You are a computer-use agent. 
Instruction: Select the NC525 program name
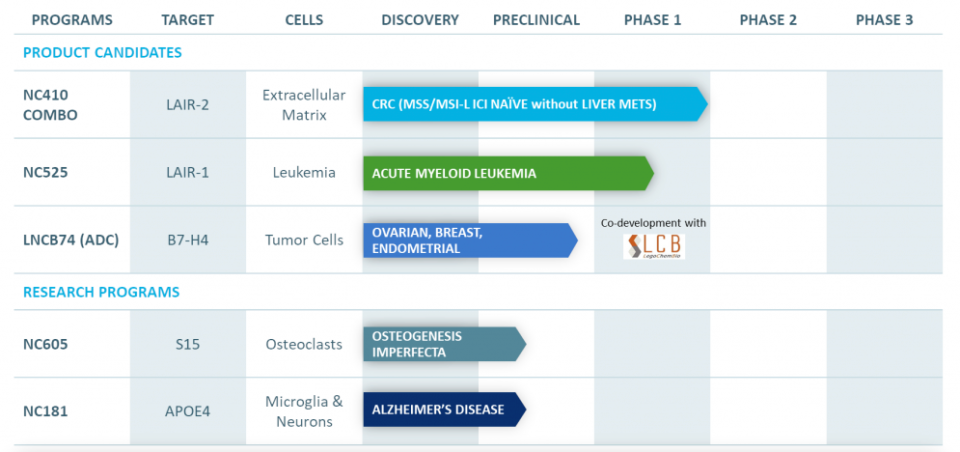pyautogui.click(x=46, y=172)
